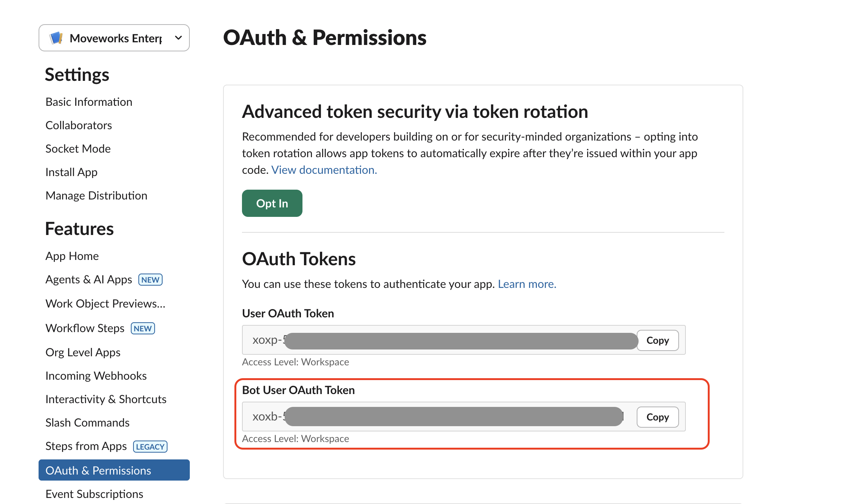Go to Incoming Webhooks
Image resolution: width=859 pixels, height=504 pixels.
96,376
